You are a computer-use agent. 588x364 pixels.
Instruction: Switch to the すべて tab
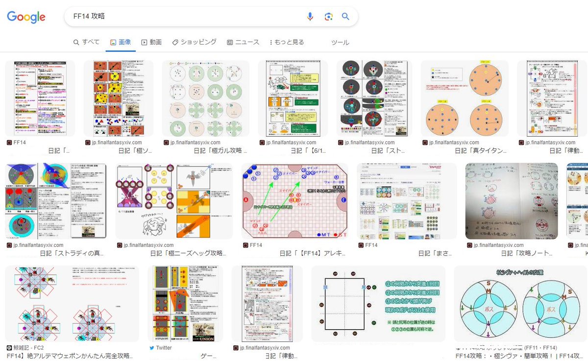tap(87, 42)
